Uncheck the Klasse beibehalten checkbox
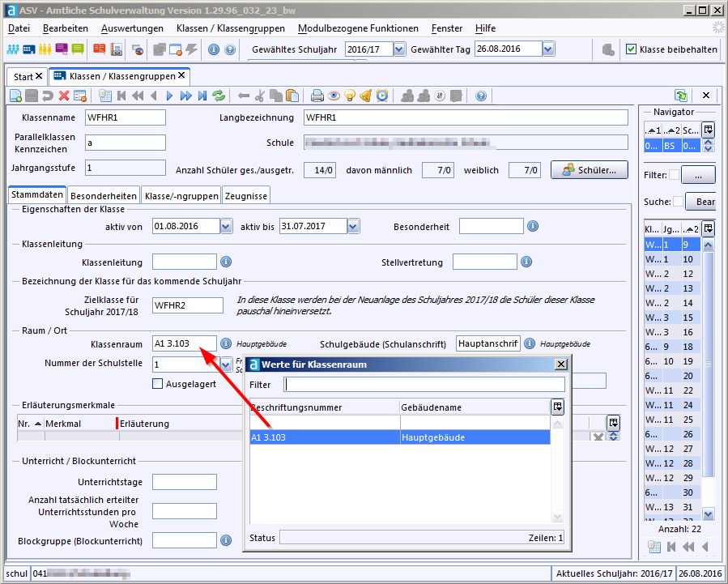 tap(631, 49)
